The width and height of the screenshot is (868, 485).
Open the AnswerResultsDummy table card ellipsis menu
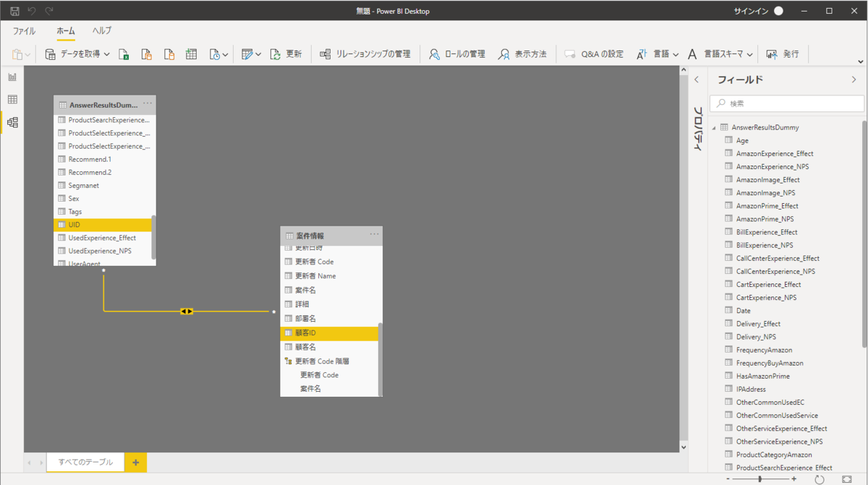click(x=148, y=103)
